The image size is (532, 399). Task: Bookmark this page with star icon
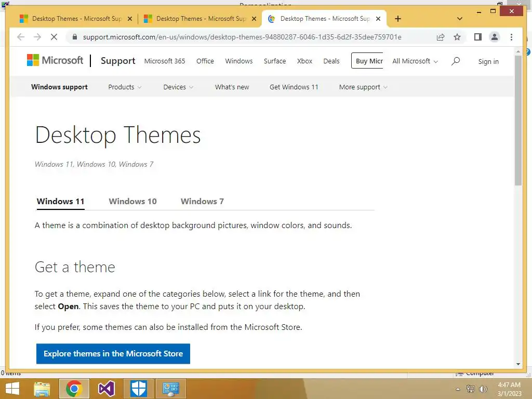click(457, 37)
